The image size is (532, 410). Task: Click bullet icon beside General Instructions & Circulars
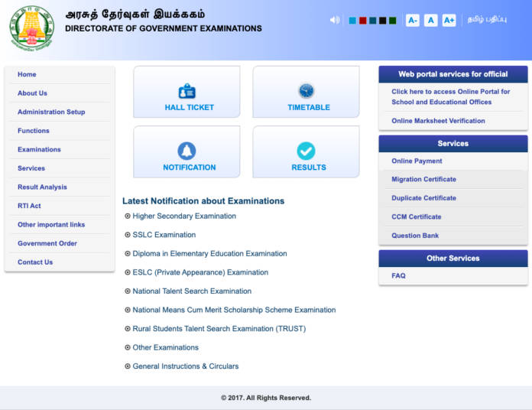point(128,366)
